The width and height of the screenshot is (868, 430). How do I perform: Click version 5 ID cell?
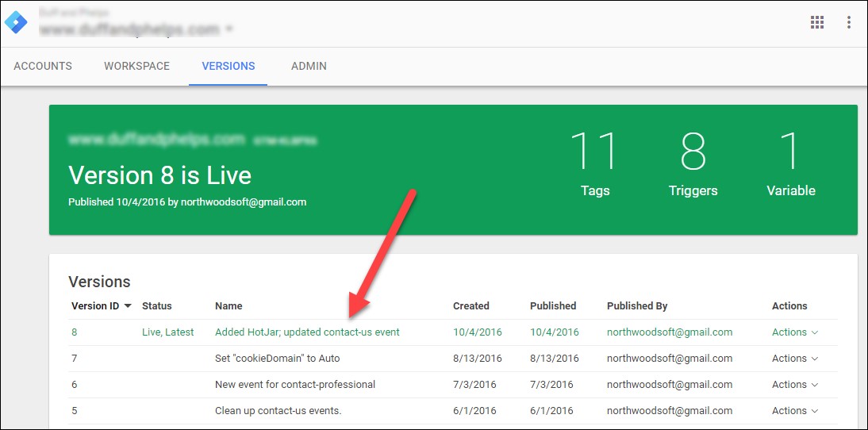coord(74,411)
